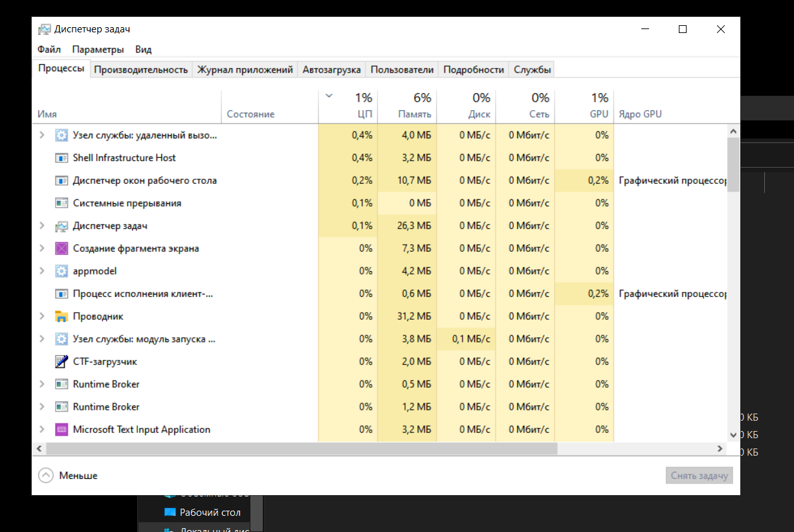Sort by the GPU column header
The height and width of the screenshot is (532, 794).
tap(584, 106)
